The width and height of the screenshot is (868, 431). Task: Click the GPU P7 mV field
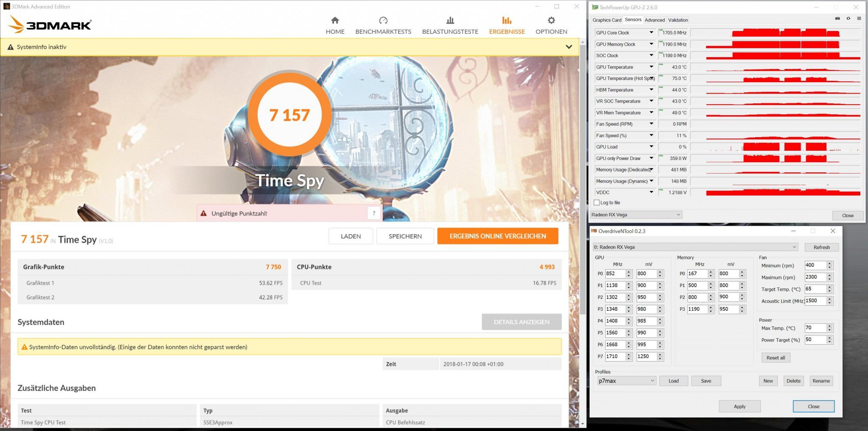(647, 356)
